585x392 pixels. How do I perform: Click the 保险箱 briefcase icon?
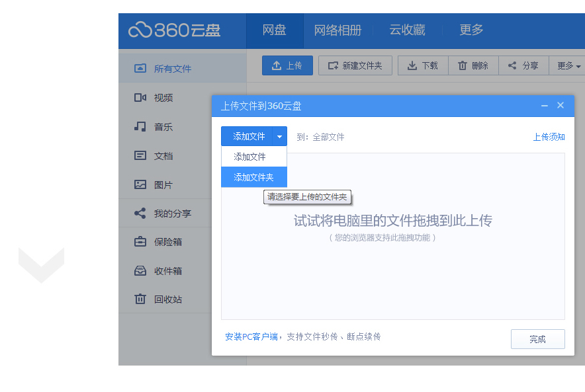(140, 241)
